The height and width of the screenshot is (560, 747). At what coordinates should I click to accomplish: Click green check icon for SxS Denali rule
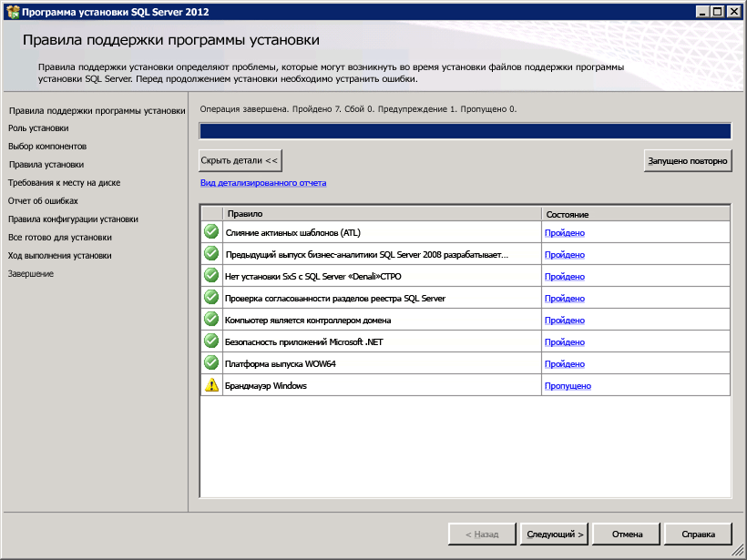(211, 276)
